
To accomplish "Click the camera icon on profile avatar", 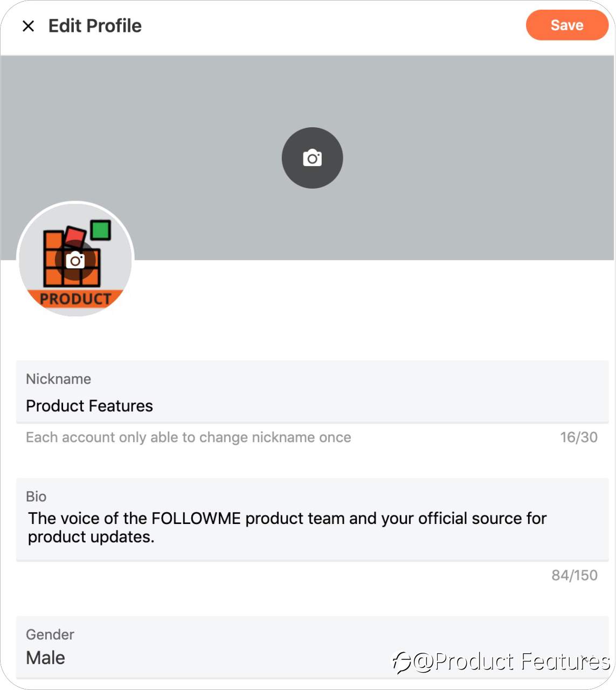I will click(x=75, y=261).
